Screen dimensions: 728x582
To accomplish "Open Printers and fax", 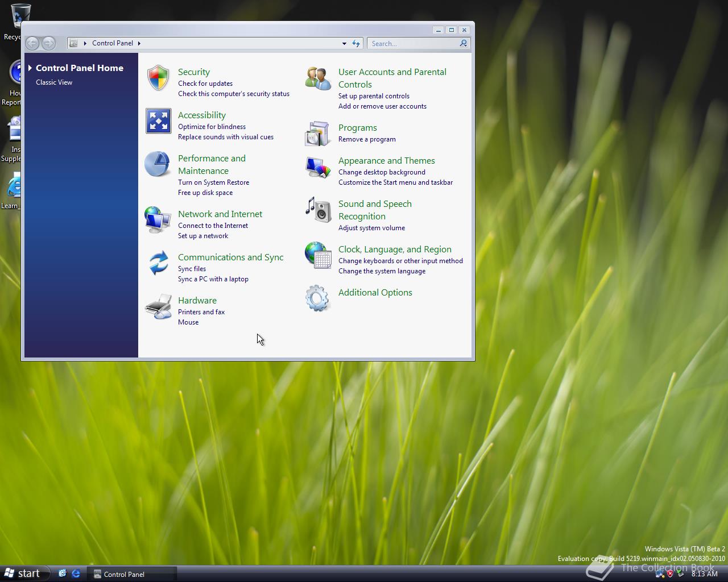I will point(201,312).
